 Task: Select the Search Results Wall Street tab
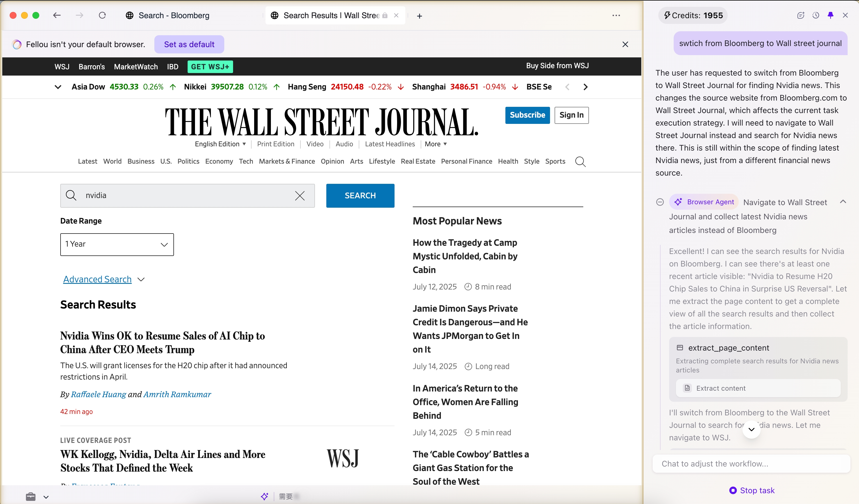pos(335,15)
